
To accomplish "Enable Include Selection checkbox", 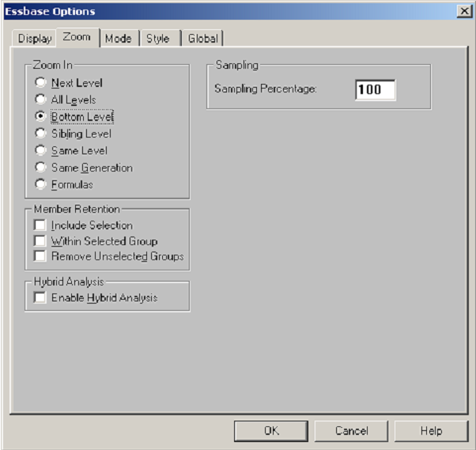I will pos(40,225).
